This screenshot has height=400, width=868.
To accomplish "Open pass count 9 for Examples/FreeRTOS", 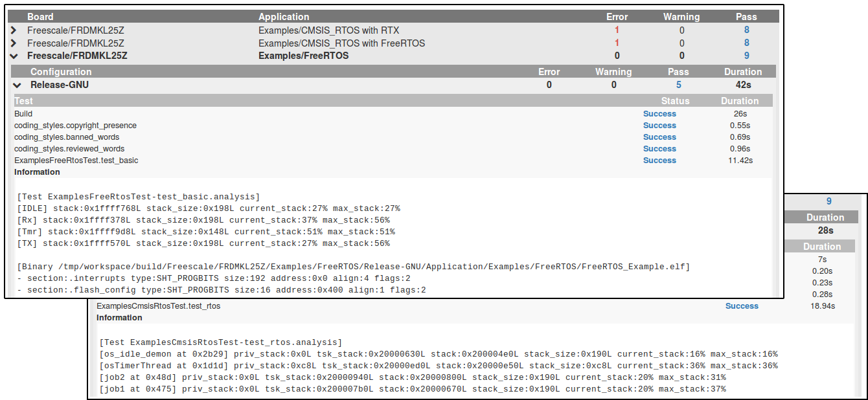I will 746,56.
